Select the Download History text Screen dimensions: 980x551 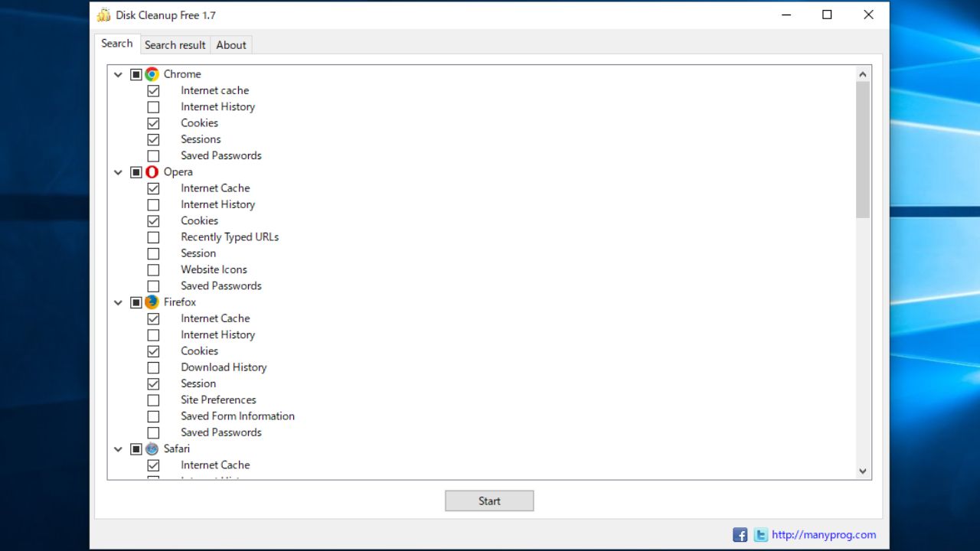pyautogui.click(x=224, y=367)
